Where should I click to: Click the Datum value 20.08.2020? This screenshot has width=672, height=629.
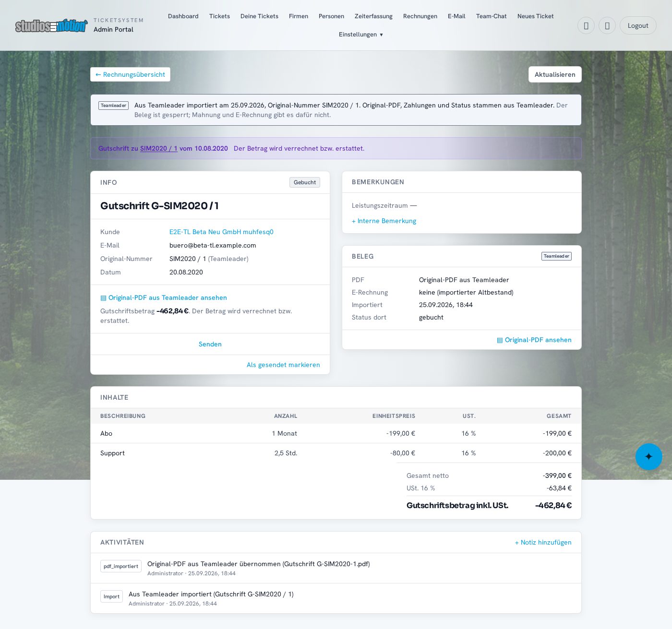click(186, 272)
